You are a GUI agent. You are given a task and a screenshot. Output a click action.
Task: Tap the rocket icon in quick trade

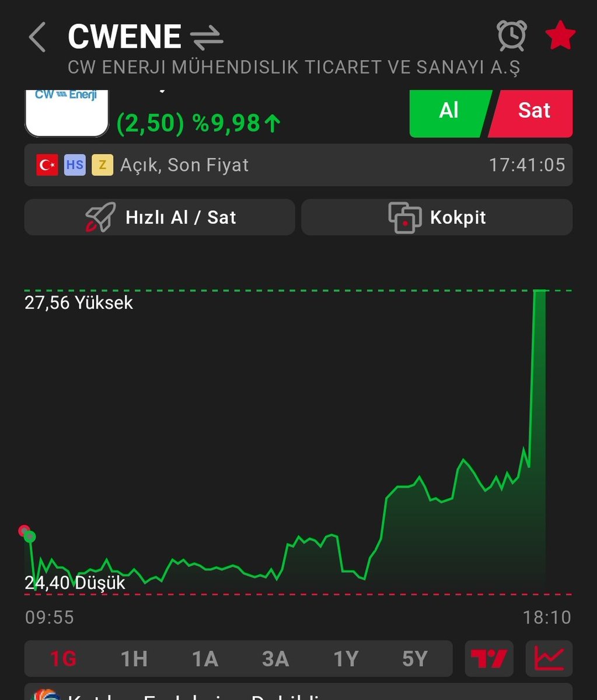pyautogui.click(x=100, y=218)
